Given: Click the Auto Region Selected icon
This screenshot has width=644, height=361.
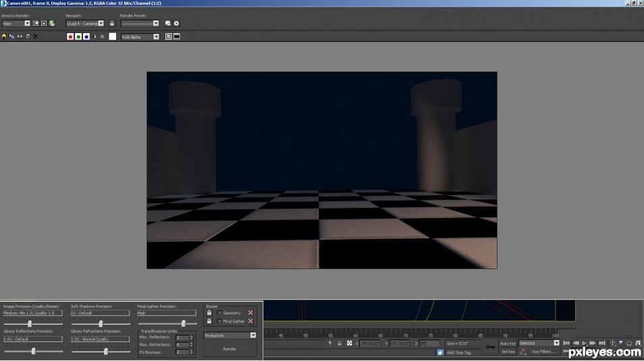Looking at the screenshot, I should point(44,24).
